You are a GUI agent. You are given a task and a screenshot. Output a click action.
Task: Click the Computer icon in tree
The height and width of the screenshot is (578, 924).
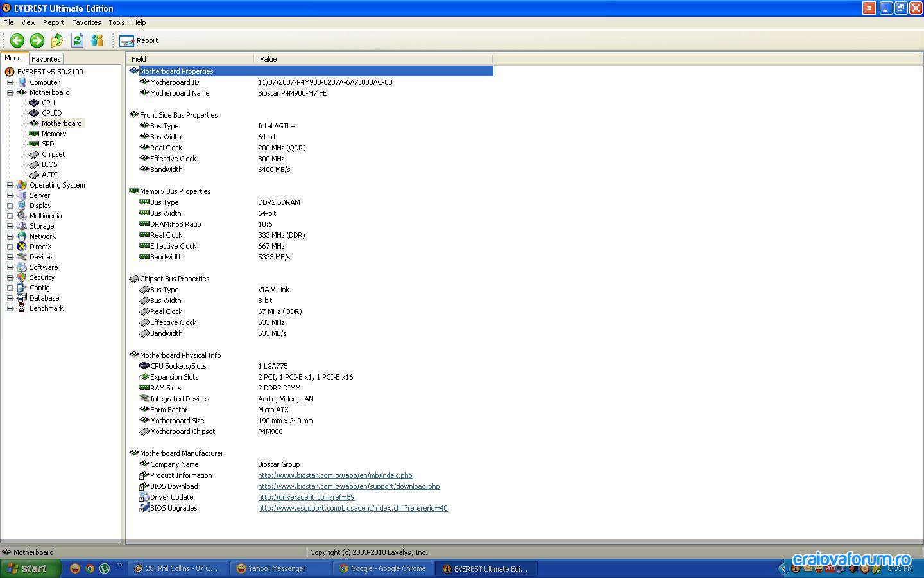(x=22, y=82)
